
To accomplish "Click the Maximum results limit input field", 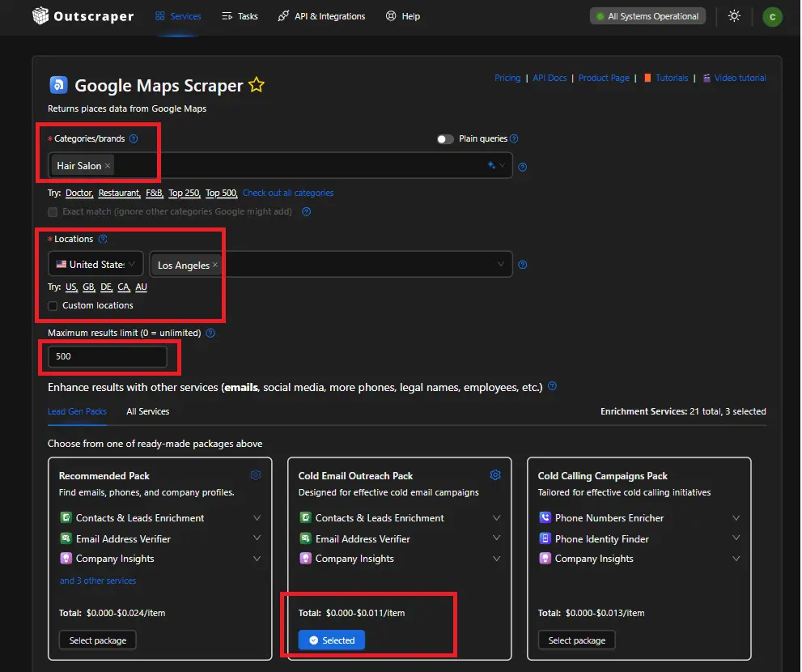I will tap(107, 356).
